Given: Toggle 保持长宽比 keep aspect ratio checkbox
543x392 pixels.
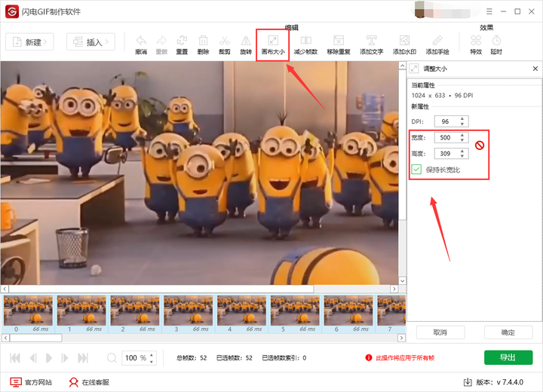Looking at the screenshot, I should [x=416, y=170].
